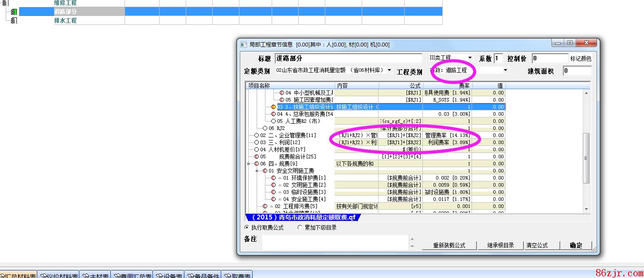This screenshot has height=278, width=644.
Task: Open the 设备表 tab
Action: click(x=169, y=275)
